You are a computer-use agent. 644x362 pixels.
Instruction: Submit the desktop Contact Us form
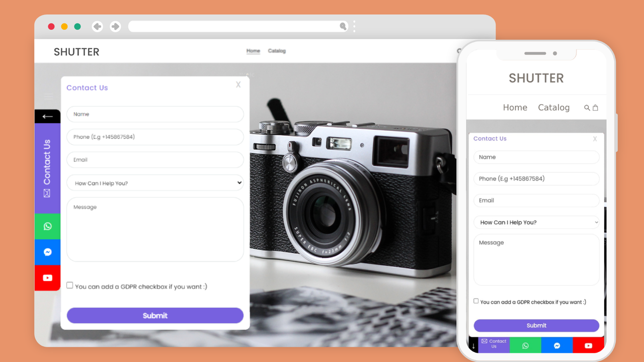155,315
